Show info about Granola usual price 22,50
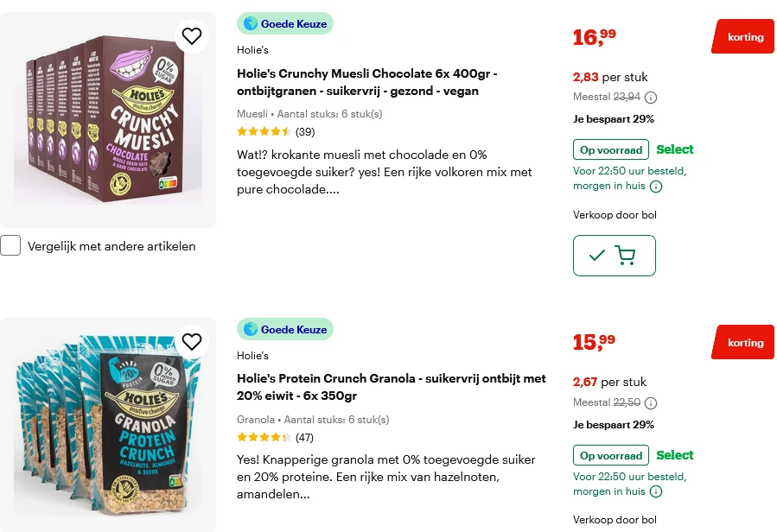 point(651,403)
